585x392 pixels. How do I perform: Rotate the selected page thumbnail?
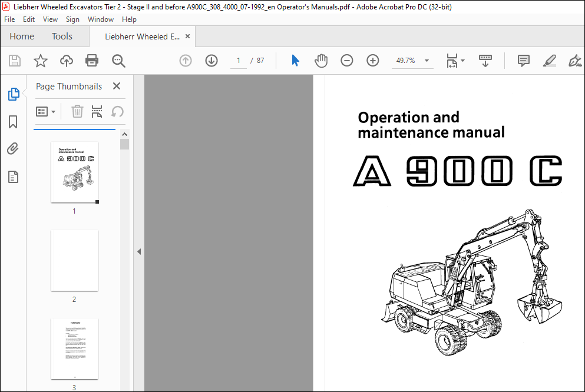117,111
